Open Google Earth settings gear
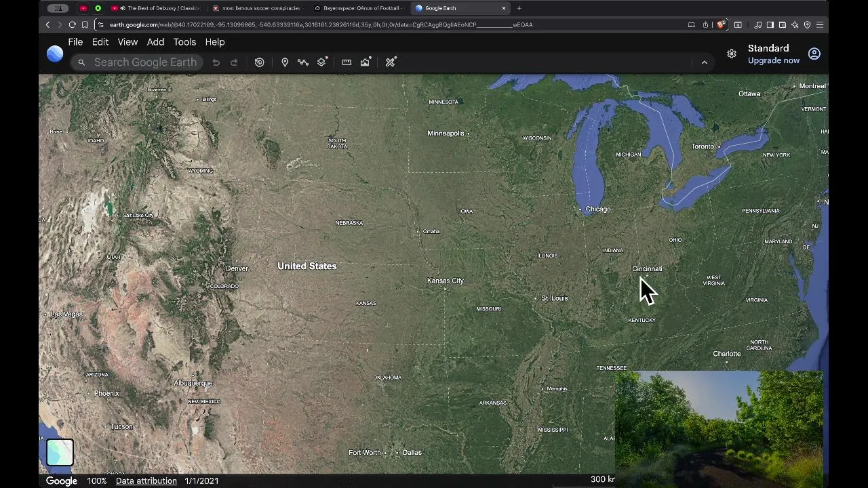The image size is (868, 488). 732,54
